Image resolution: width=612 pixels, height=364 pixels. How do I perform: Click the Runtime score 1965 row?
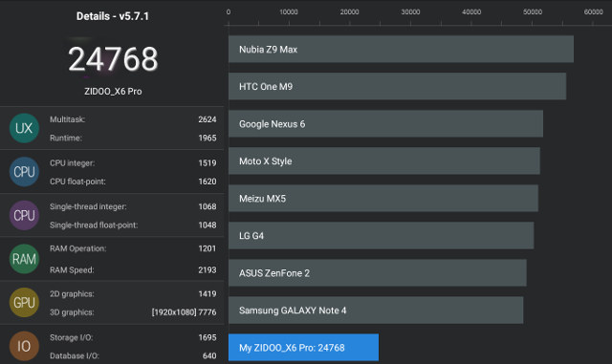click(133, 138)
